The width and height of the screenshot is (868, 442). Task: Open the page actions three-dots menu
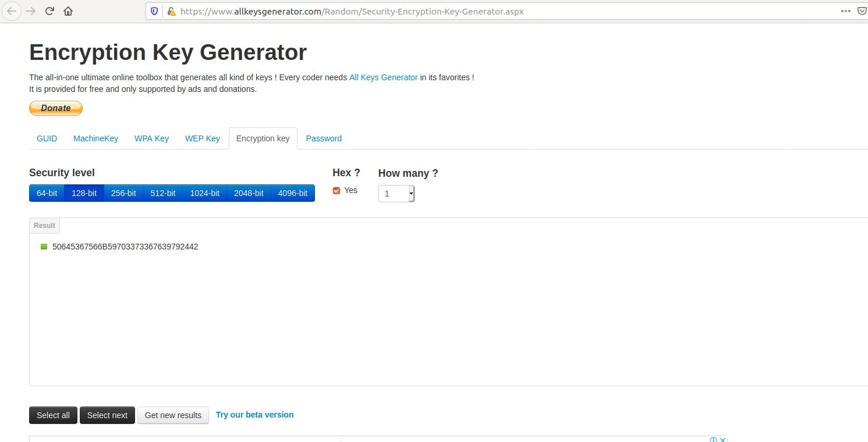click(846, 11)
